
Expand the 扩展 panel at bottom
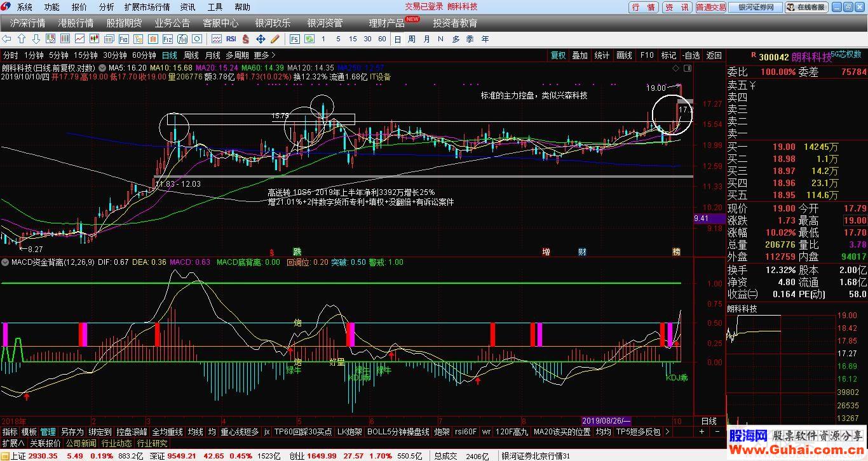click(x=13, y=443)
